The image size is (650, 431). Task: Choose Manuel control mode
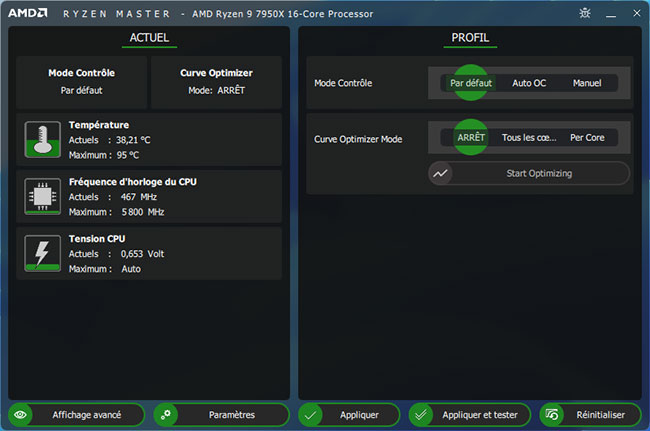(587, 83)
